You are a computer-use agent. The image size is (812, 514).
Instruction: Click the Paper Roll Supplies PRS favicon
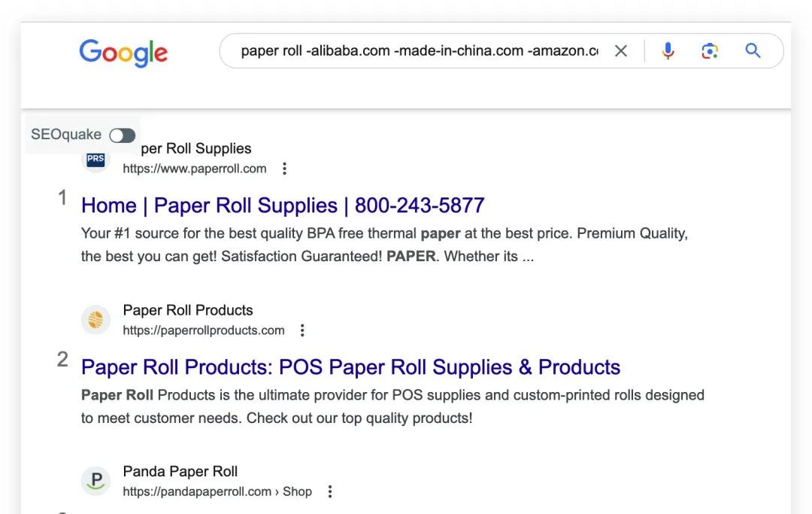click(x=95, y=160)
